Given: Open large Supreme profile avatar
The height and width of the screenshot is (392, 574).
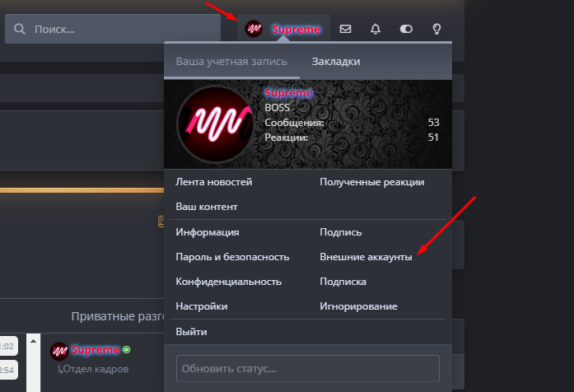Looking at the screenshot, I should pyautogui.click(x=215, y=124).
